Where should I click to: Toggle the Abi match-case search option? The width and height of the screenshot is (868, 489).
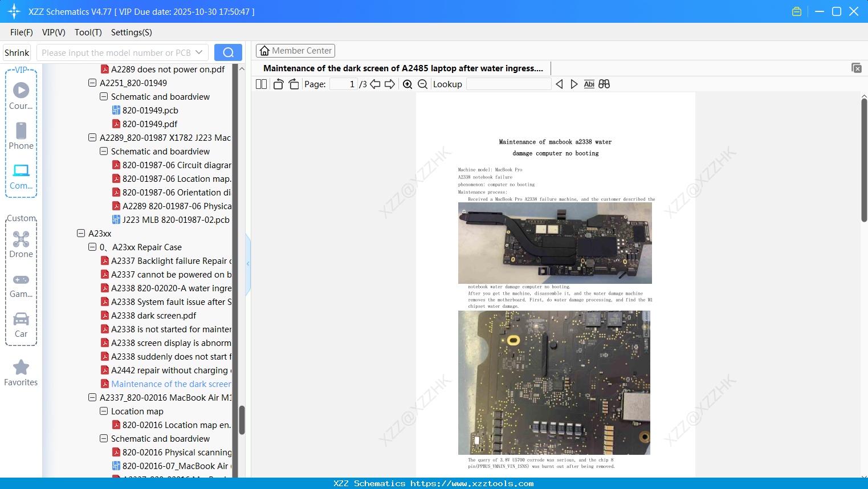coord(589,84)
